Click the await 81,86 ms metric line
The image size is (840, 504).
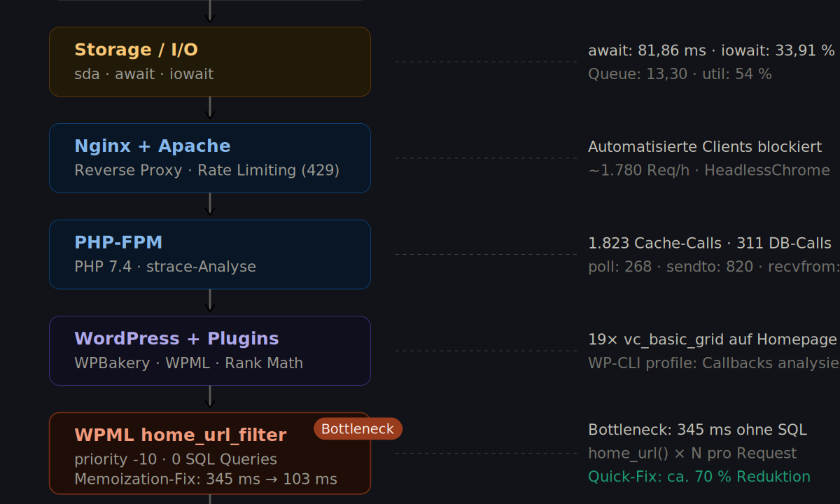(x=712, y=50)
